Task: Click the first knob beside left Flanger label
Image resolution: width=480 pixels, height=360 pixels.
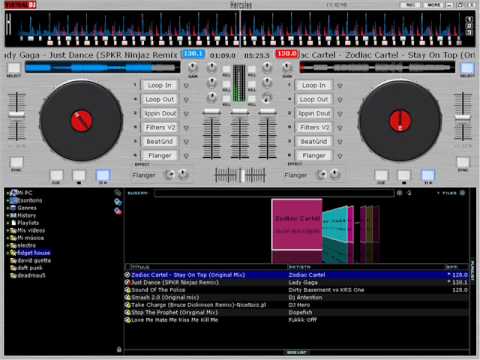Action: (170, 174)
